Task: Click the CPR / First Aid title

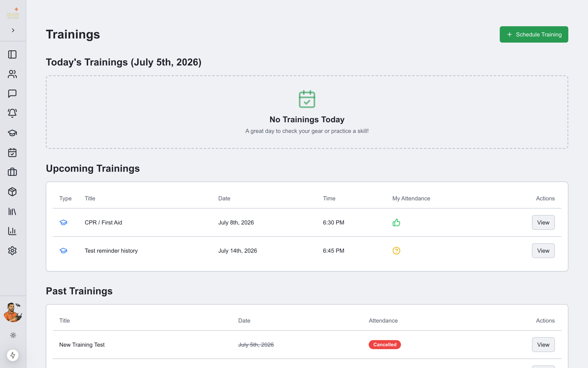Action: point(103,223)
